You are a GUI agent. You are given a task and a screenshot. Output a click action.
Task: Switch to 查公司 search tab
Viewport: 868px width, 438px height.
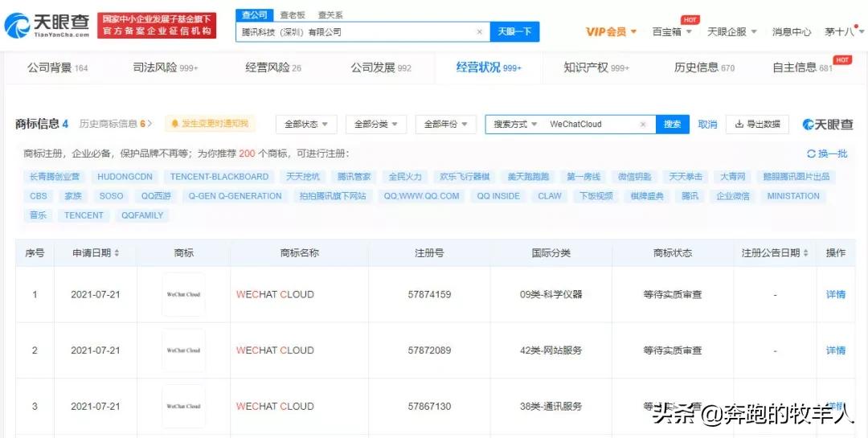point(255,15)
